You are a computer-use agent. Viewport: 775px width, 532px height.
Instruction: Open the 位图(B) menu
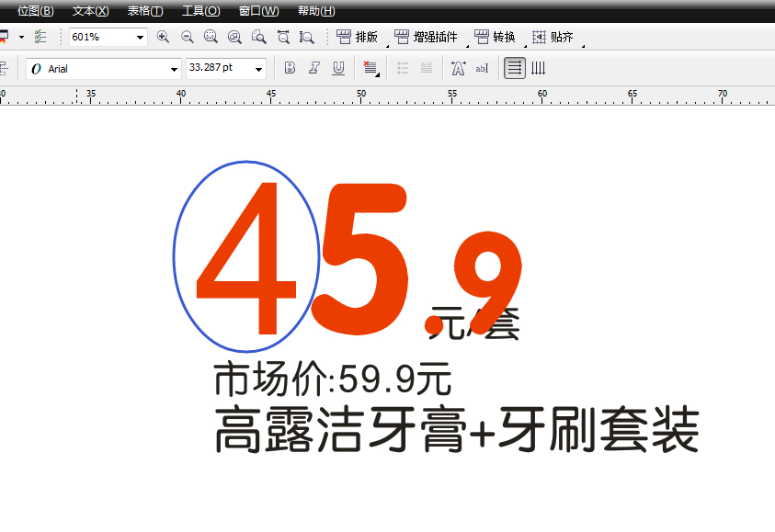click(x=35, y=11)
